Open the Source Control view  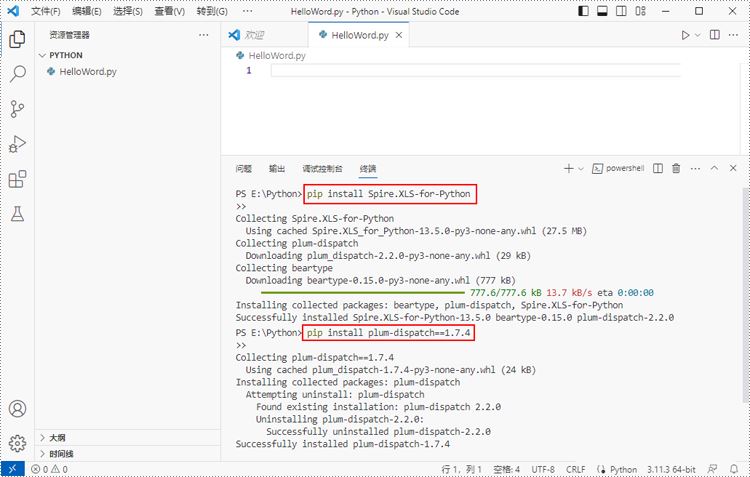tap(17, 109)
